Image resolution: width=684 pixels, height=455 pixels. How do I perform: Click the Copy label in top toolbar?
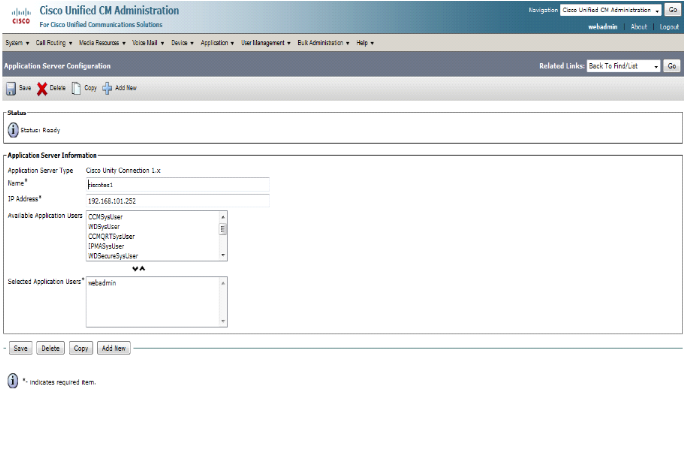click(x=90, y=88)
